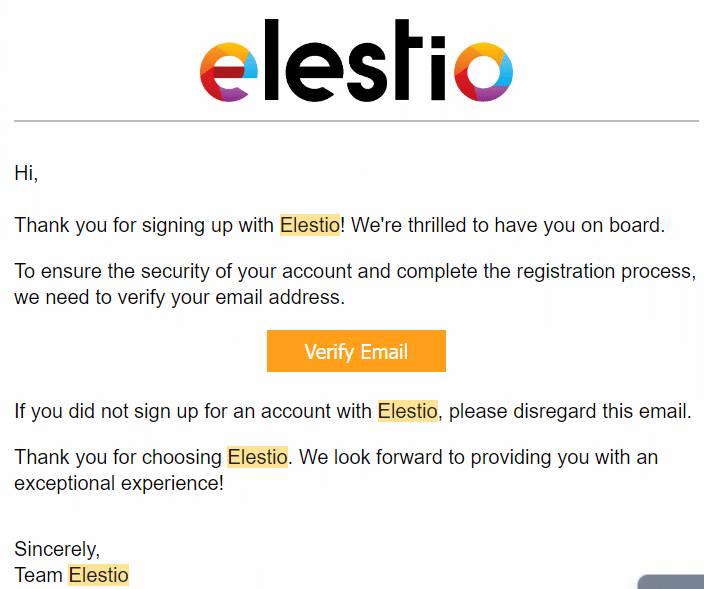Click the 'Sincerely,' closing line

pyautogui.click(x=57, y=549)
